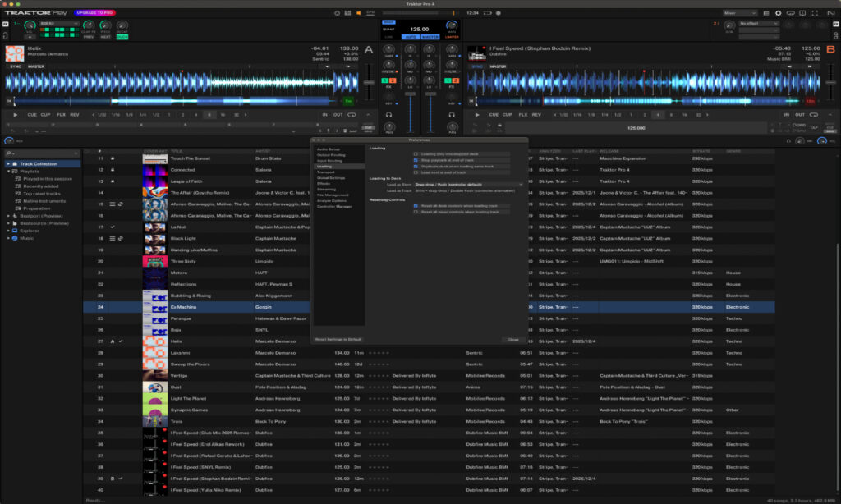The height and width of the screenshot is (504, 841).
Task: Click the FX panel icon at top left
Action: [6, 25]
